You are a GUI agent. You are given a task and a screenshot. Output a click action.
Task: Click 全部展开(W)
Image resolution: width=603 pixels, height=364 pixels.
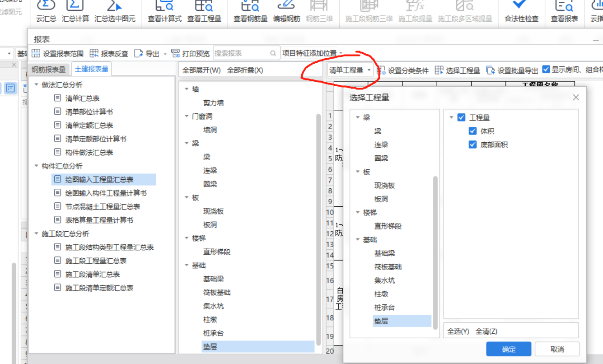click(201, 70)
